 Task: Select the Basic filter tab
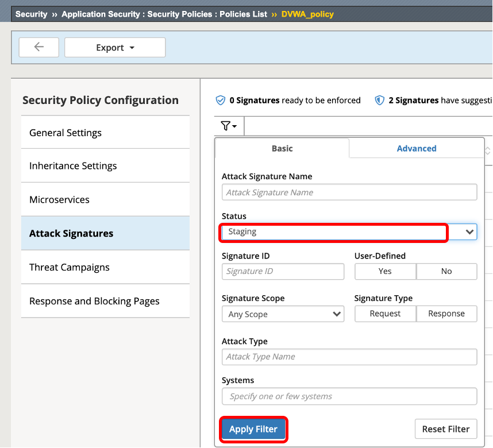point(282,148)
